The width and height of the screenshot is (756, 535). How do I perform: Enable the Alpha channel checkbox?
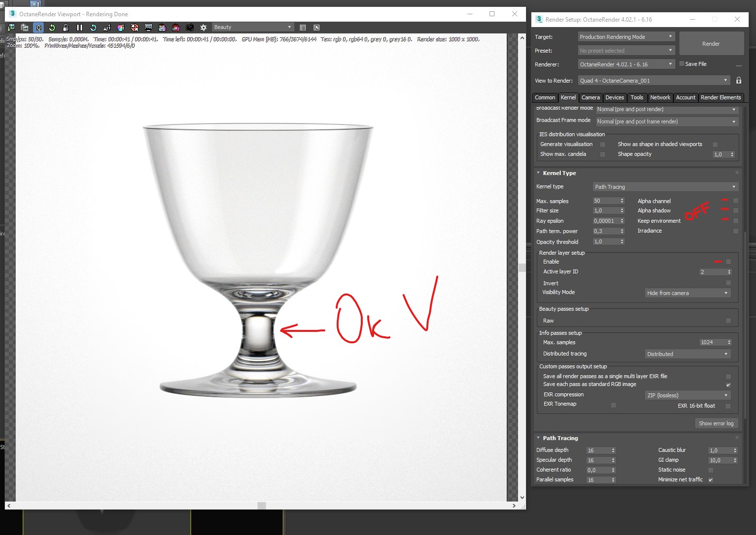(x=736, y=201)
